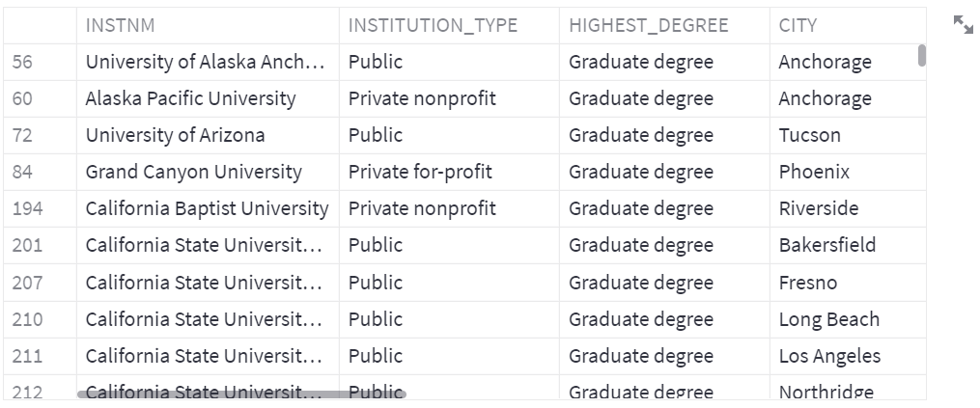980x408 pixels.
Task: Click the fullscreen expand icon
Action: (963, 25)
